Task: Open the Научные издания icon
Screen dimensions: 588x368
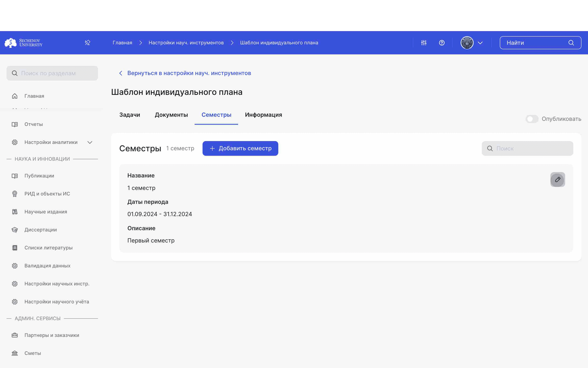Action: click(x=14, y=212)
